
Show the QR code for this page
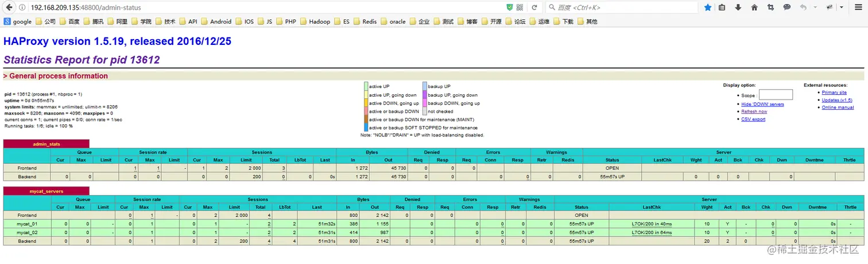tap(520, 7)
